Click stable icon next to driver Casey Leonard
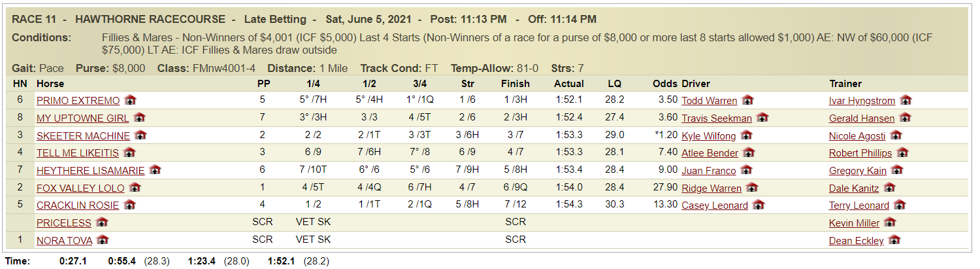Viewport: 980px width, 269px height. click(759, 205)
